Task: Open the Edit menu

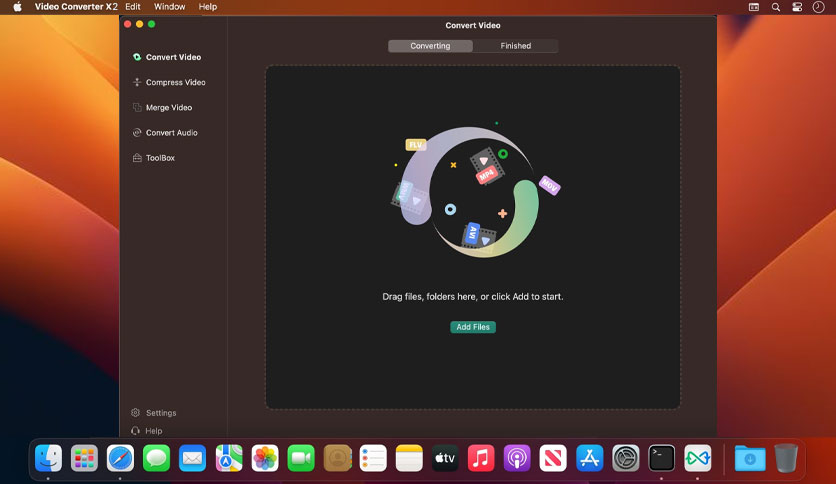Action: (133, 7)
